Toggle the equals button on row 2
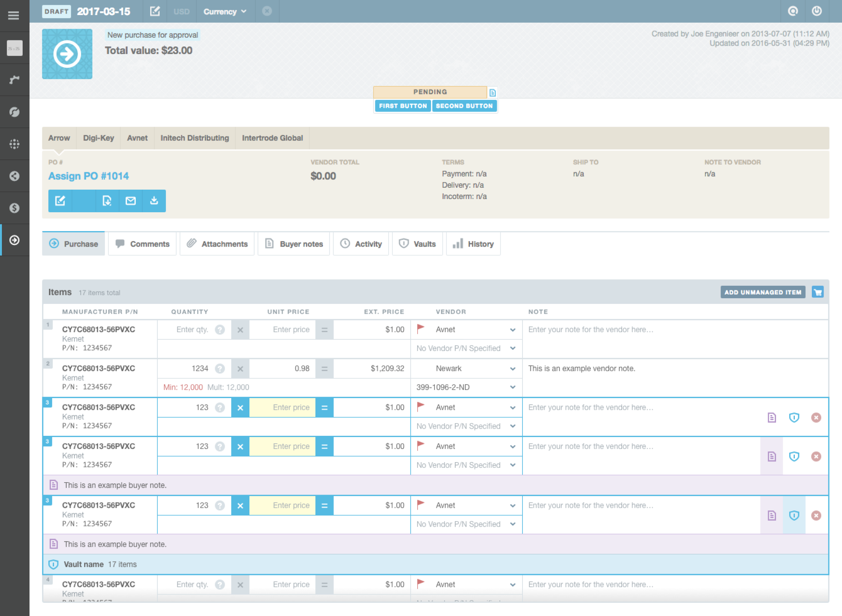This screenshot has width=842, height=616. coord(324,369)
